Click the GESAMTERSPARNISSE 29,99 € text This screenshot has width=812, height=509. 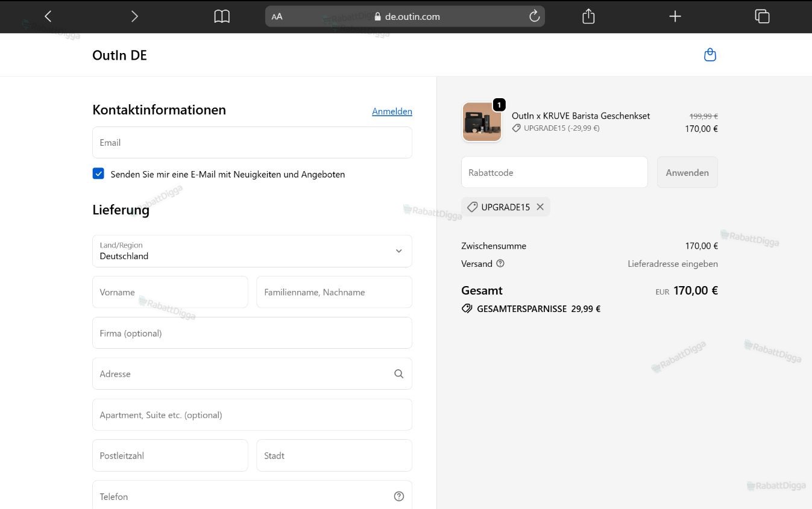[530, 308]
